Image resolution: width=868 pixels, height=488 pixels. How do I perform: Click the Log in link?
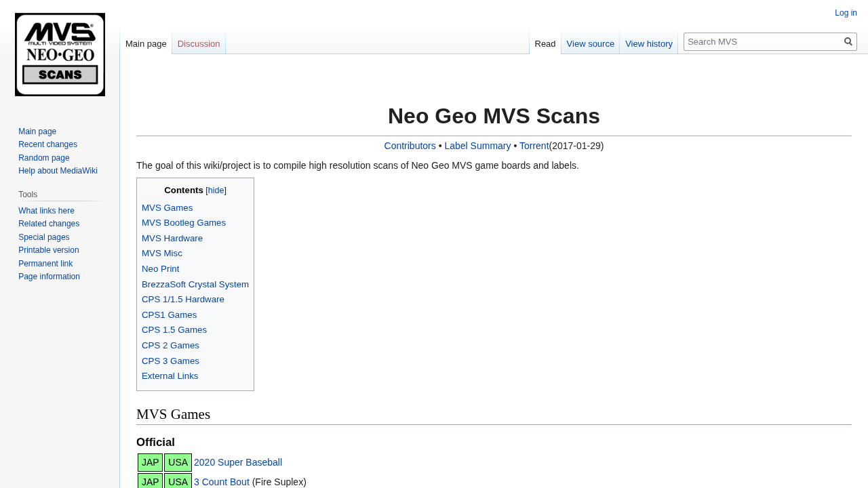846,13
